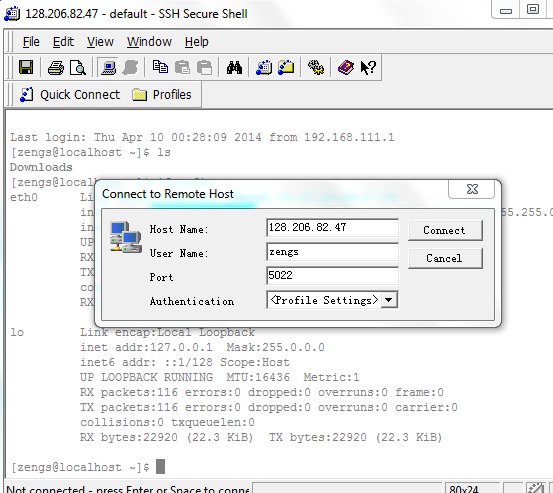Click the What's This help pointer icon
The image size is (553, 493).
click(368, 67)
